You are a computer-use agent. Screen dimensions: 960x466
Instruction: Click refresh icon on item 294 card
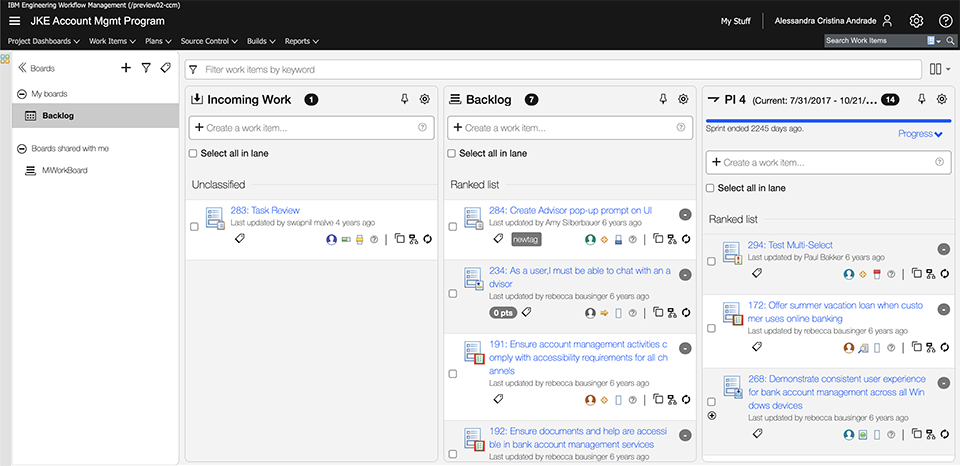pos(945,274)
